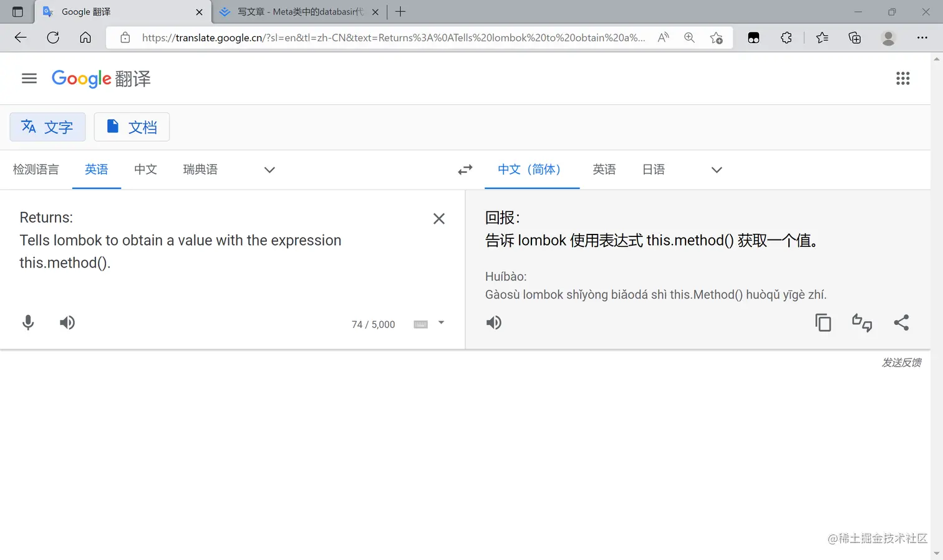This screenshot has height=560, width=943.
Task: Choose 检测语言 as source language
Action: (x=36, y=170)
